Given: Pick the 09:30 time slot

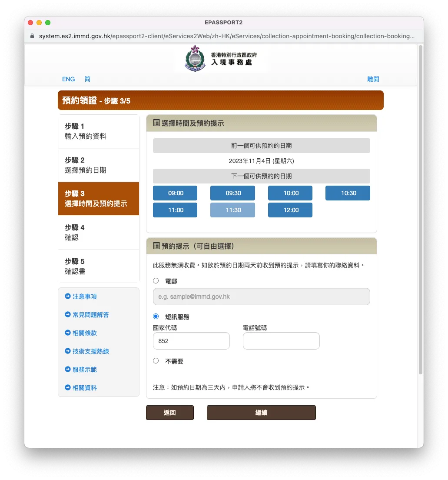Looking at the screenshot, I should pyautogui.click(x=232, y=193).
